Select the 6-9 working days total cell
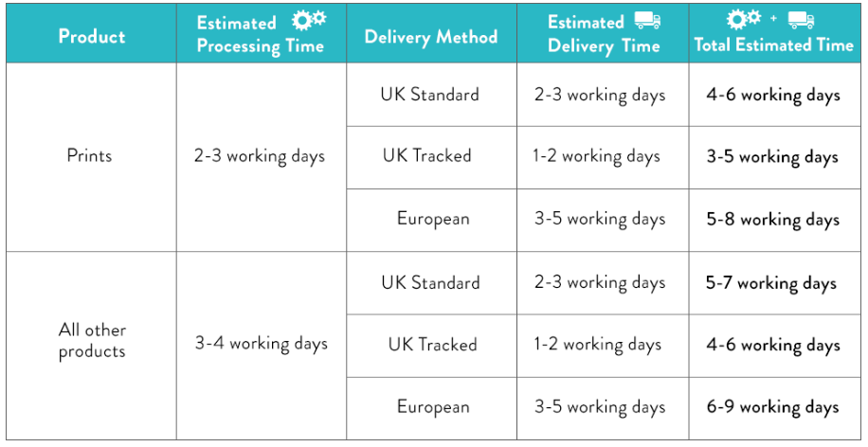The width and height of the screenshot is (868, 447). (773, 408)
